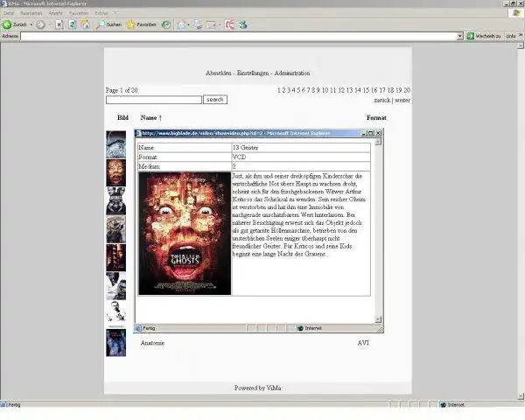Go to page 15 link
This screenshot has height=420, width=525.
coord(366,90)
